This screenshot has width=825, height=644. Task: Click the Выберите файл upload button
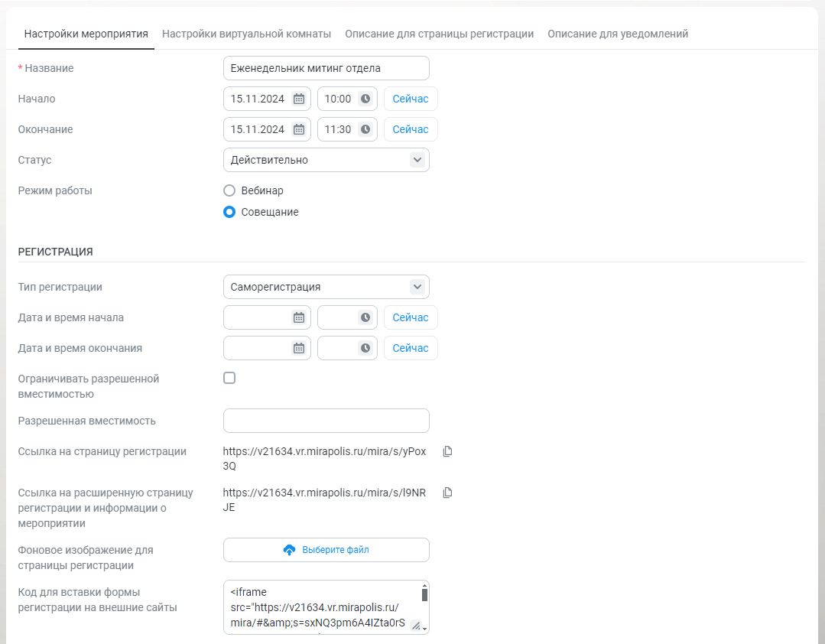(x=326, y=550)
